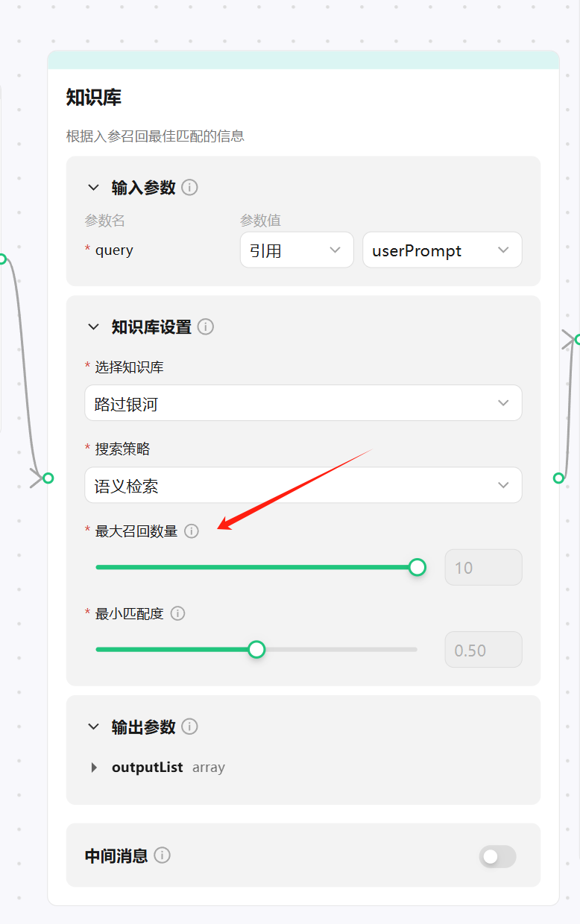Screen dimensions: 580x924
Task: Click info icon next to 中间消息
Action: (x=162, y=855)
